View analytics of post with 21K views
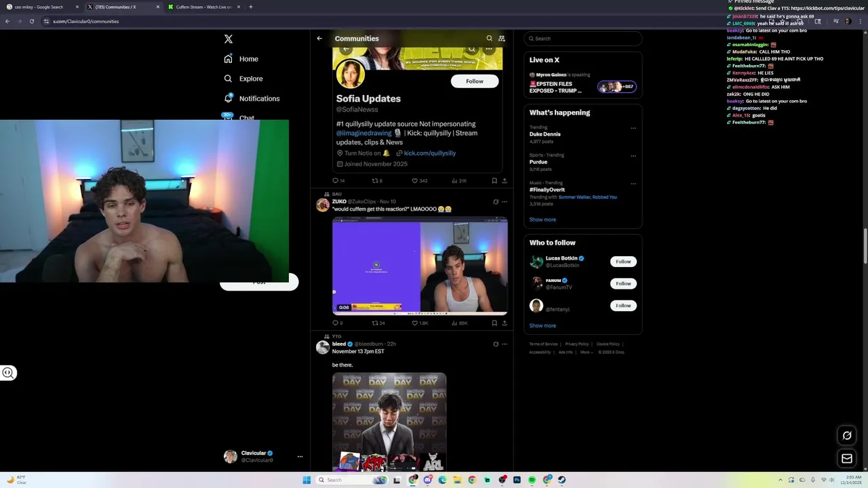This screenshot has height=488, width=868. [459, 181]
